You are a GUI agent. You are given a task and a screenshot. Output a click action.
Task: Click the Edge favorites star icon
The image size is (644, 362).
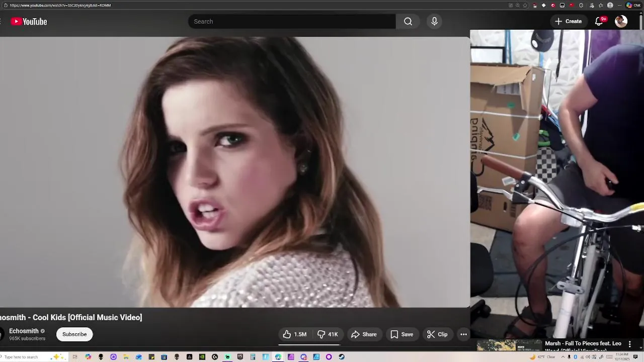(x=525, y=5)
